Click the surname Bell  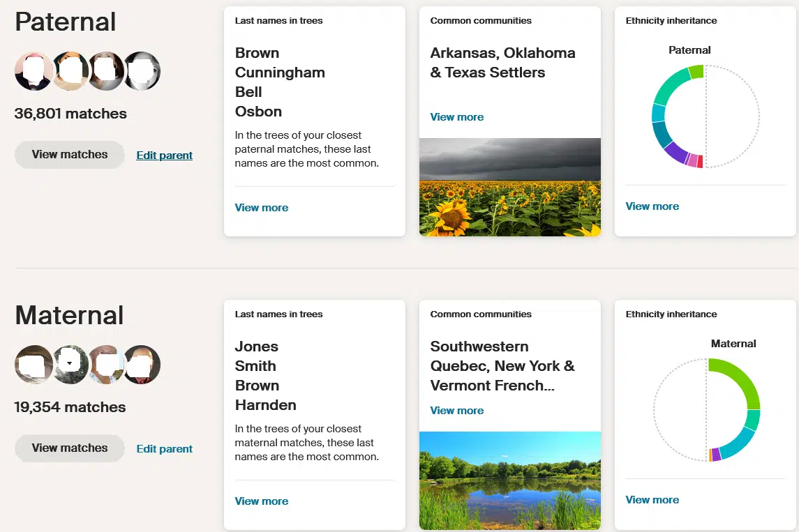click(x=248, y=92)
